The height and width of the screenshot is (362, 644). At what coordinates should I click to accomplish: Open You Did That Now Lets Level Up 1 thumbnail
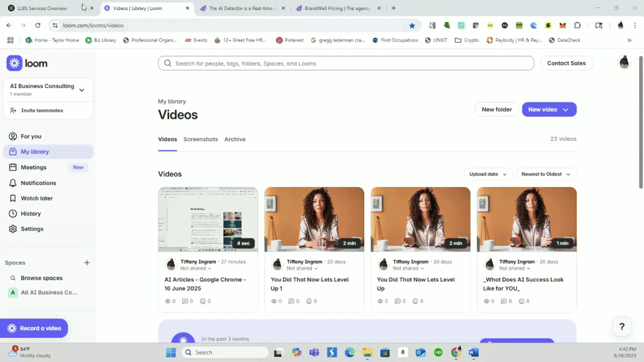coord(314,219)
